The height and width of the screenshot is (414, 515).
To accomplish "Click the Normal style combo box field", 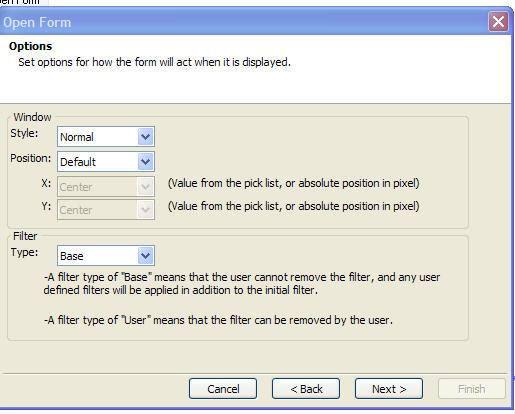I will [x=106, y=137].
